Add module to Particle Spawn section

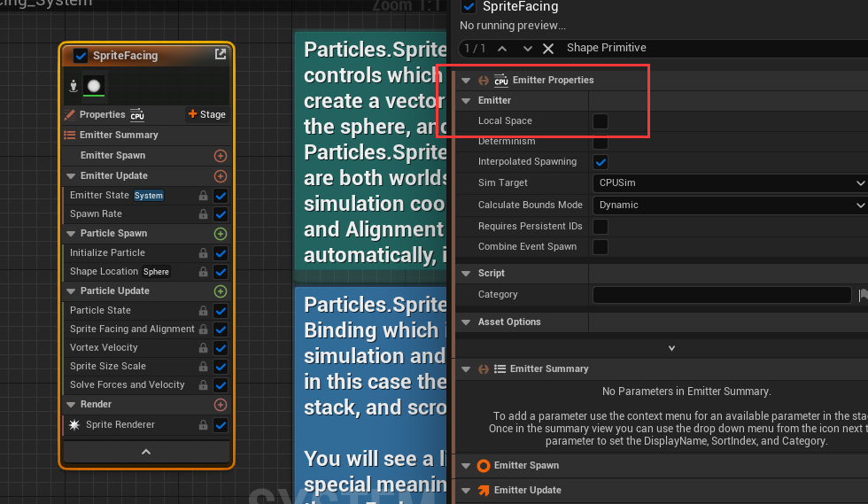point(221,234)
